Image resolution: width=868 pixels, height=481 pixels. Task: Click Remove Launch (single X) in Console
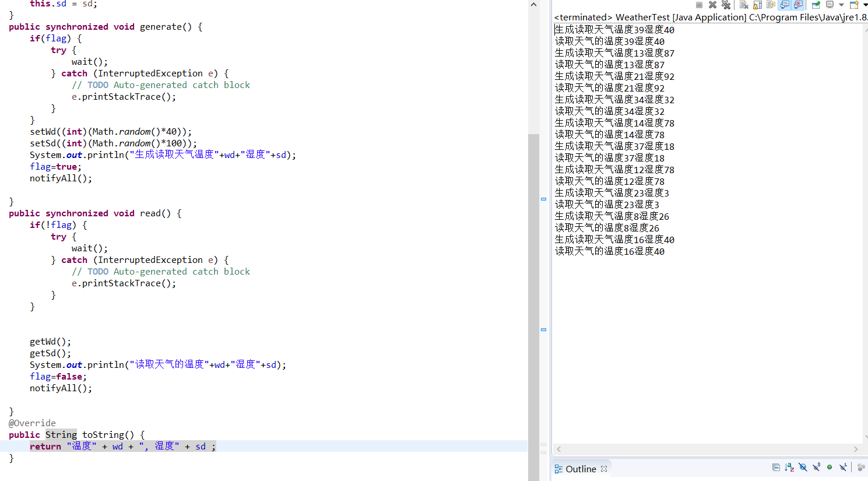[x=712, y=5]
